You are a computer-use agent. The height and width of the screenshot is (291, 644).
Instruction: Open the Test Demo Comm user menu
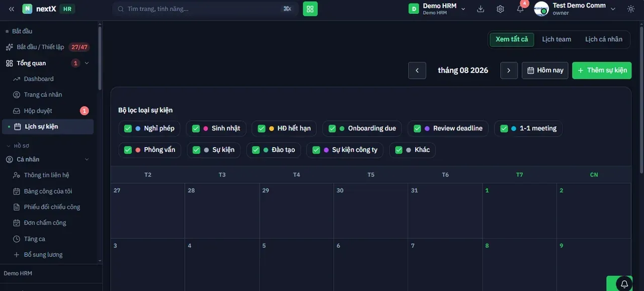pyautogui.click(x=576, y=9)
